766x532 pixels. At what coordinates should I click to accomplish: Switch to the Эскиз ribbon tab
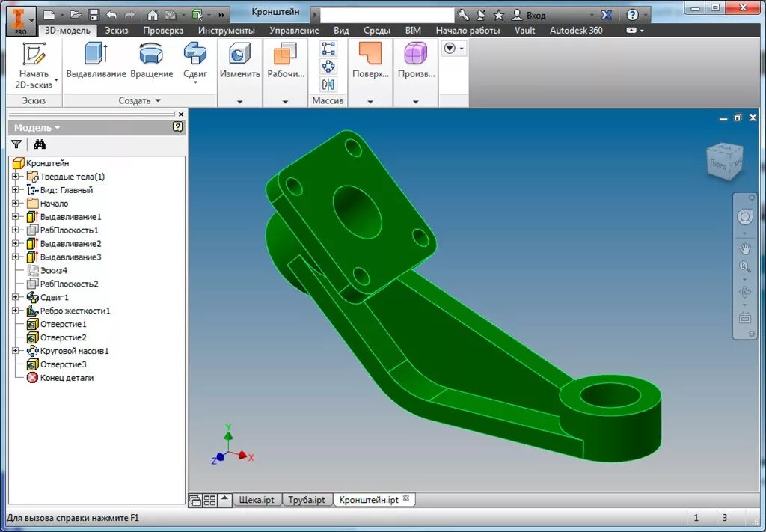pyautogui.click(x=116, y=30)
